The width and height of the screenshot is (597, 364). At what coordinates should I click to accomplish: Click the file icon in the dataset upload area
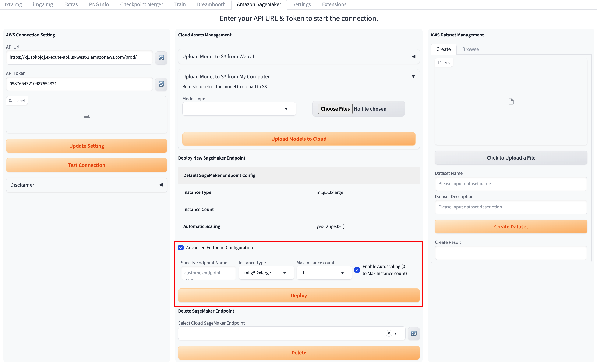pyautogui.click(x=511, y=101)
